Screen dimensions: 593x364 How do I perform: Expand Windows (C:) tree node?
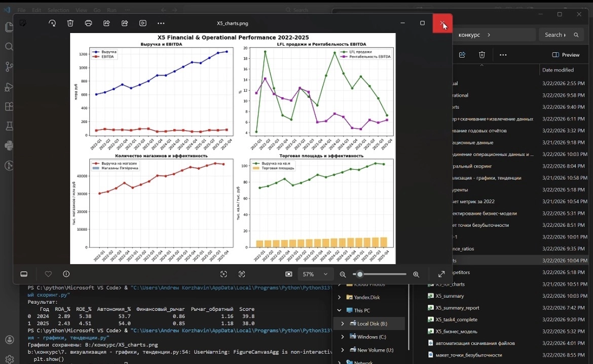[x=343, y=337]
